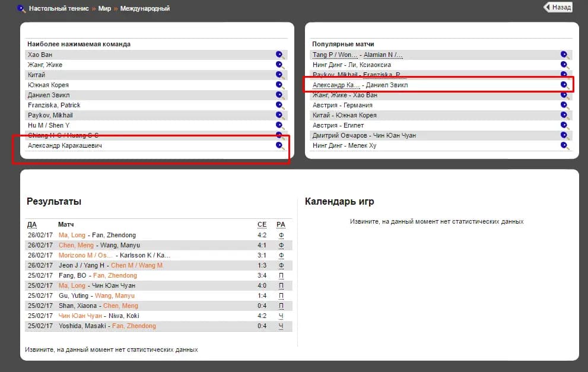This screenshot has width=588, height=372.
Task: Open result Jeon J / Yang H match
Action: tap(110, 265)
